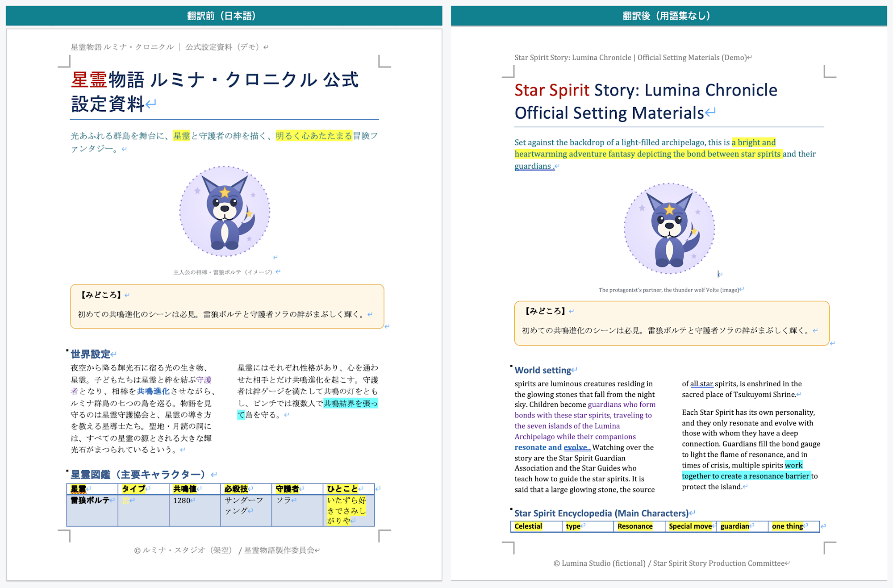Click 【みどころ】 label in the translated document
This screenshot has width=893, height=588.
pos(545,311)
